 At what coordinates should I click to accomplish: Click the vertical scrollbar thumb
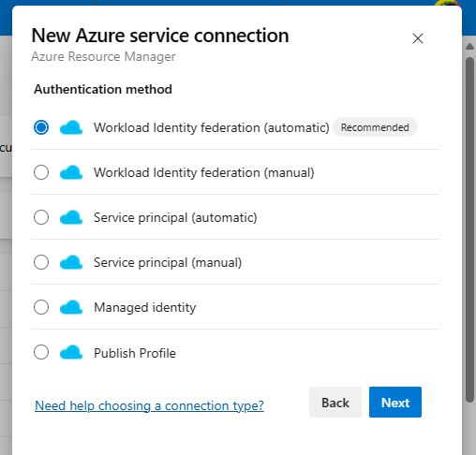click(x=469, y=229)
